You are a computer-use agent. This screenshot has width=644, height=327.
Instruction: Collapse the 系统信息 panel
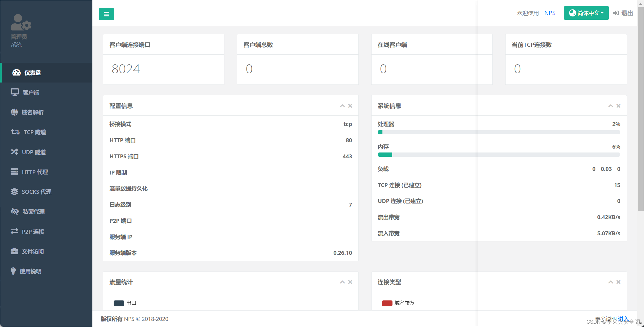pos(611,106)
